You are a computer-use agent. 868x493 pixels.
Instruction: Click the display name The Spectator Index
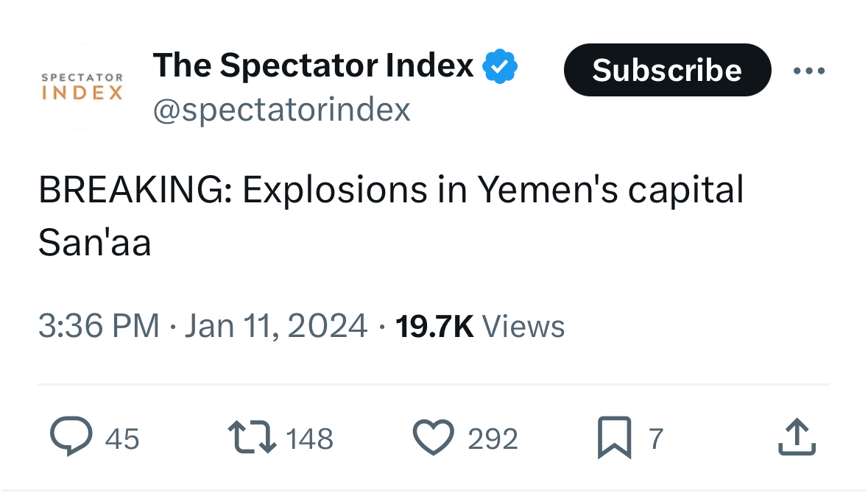314,66
